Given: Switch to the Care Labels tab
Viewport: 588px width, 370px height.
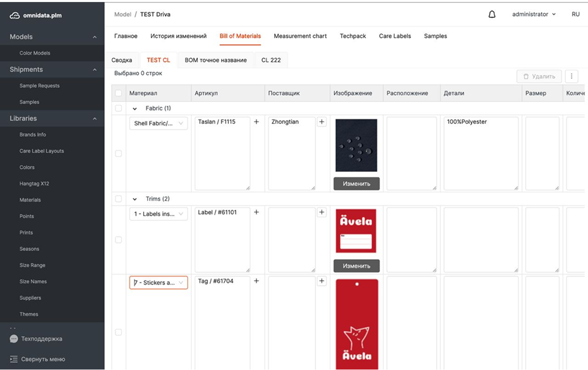Looking at the screenshot, I should (x=395, y=36).
